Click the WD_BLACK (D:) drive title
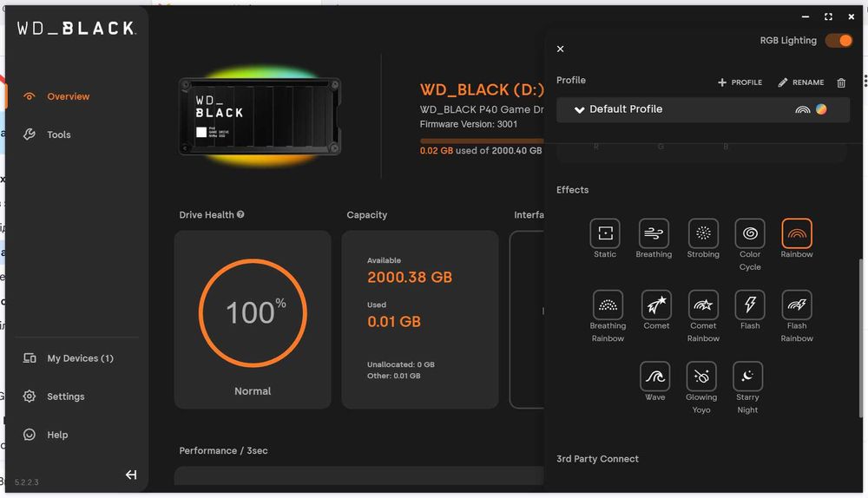The height and width of the screenshot is (498, 868). (482, 89)
